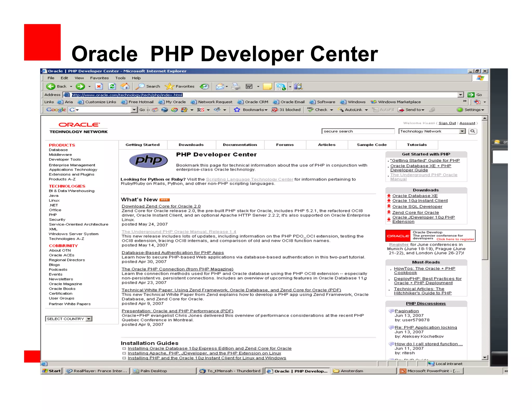Select the Downloads tab
The height and width of the screenshot is (411, 532).
(x=191, y=145)
